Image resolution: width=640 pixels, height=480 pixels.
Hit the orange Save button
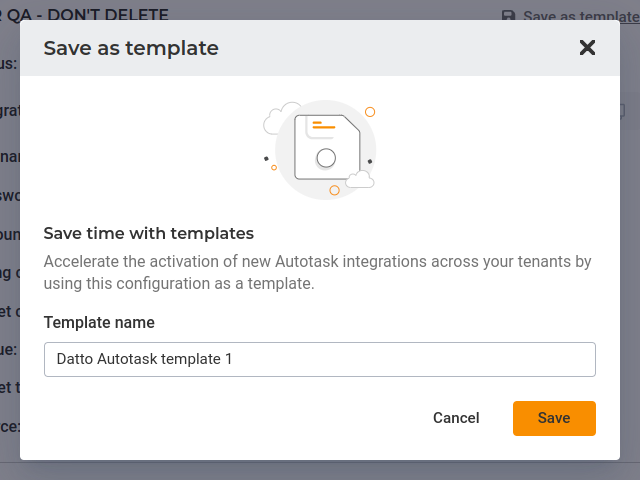pos(554,418)
